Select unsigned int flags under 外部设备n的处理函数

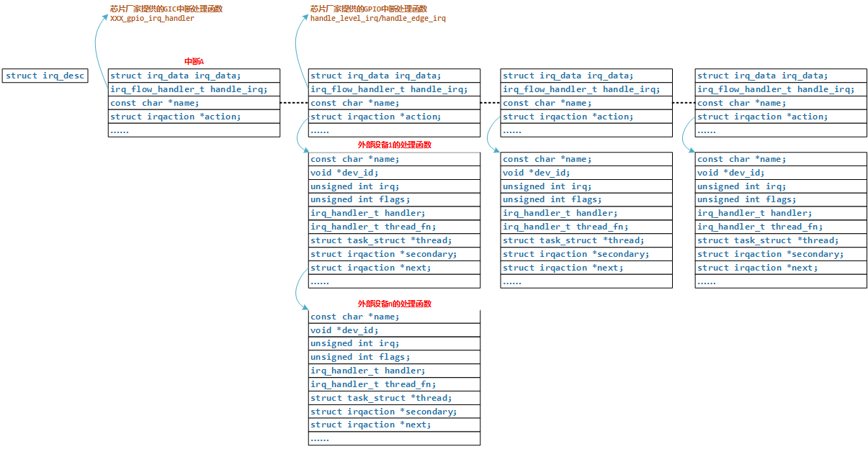pyautogui.click(x=394, y=357)
